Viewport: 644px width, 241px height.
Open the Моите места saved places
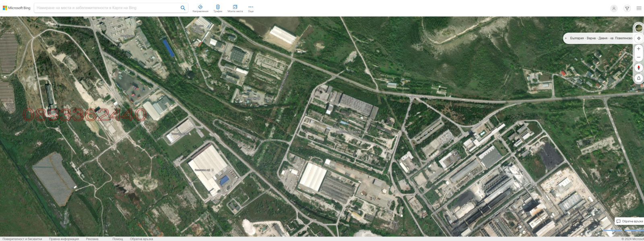tap(235, 8)
